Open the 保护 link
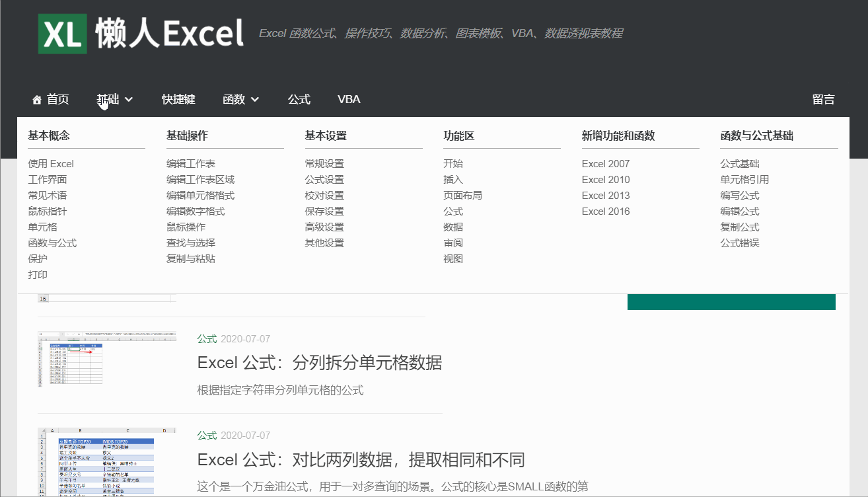Viewport: 868px width, 497px height. tap(38, 259)
